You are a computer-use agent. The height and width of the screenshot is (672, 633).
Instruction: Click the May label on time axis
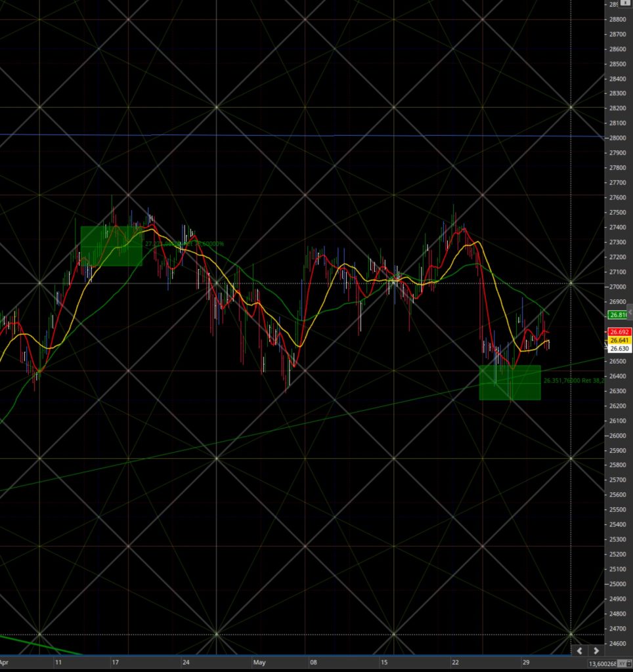(x=259, y=662)
